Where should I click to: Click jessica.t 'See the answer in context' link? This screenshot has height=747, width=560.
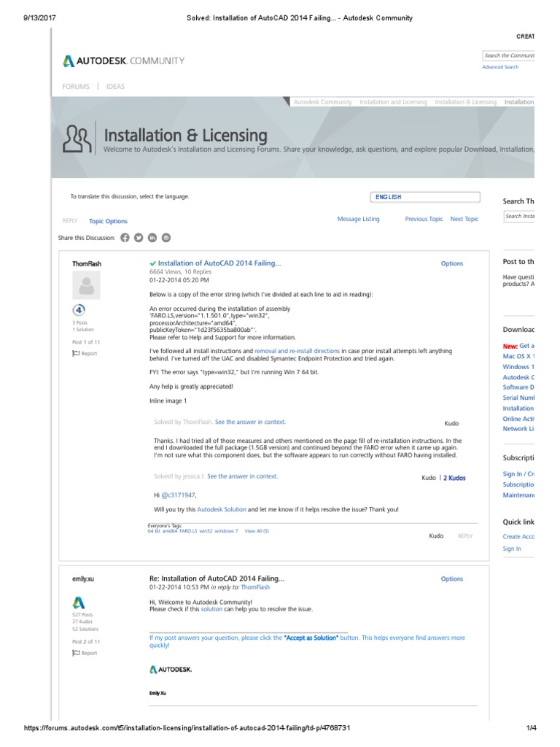click(242, 476)
